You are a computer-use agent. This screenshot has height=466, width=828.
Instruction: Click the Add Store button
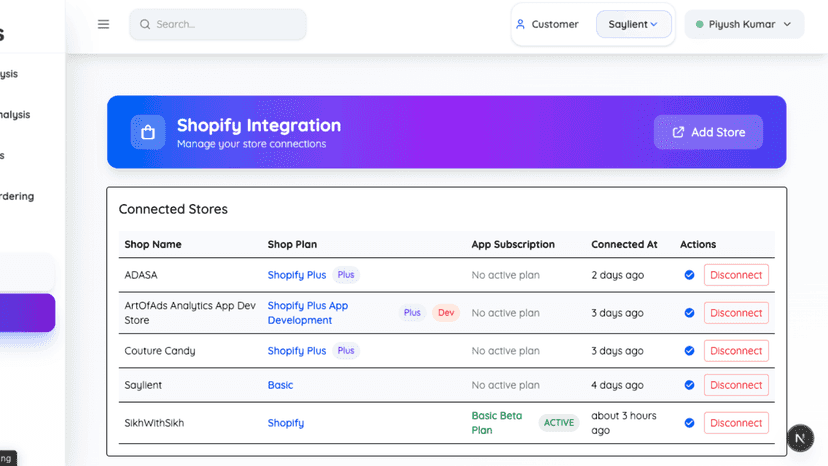708,132
